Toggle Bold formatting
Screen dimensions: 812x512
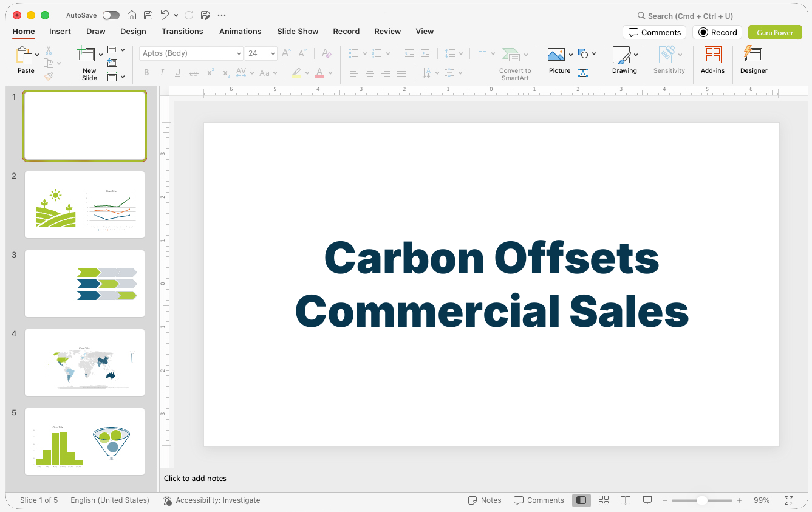click(x=146, y=73)
